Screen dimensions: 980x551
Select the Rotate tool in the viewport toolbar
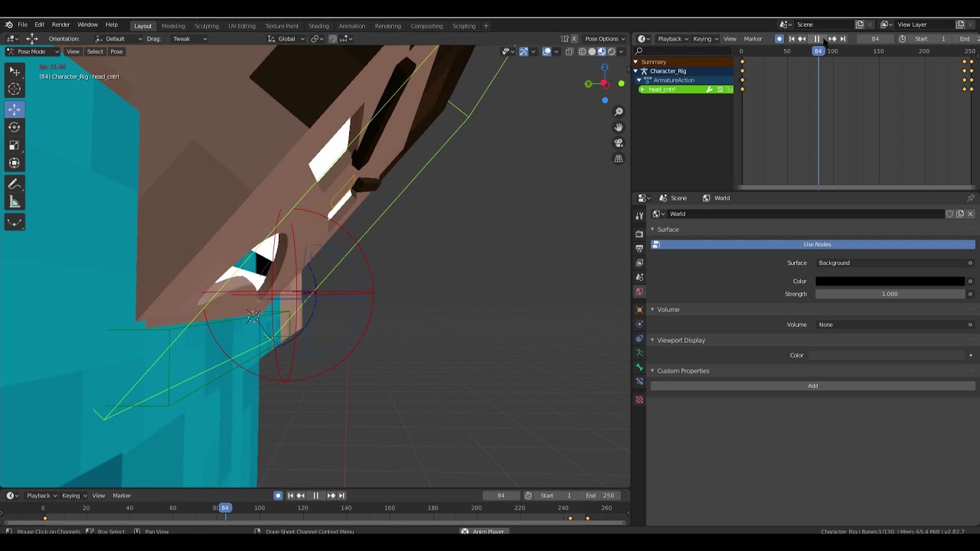click(14, 127)
